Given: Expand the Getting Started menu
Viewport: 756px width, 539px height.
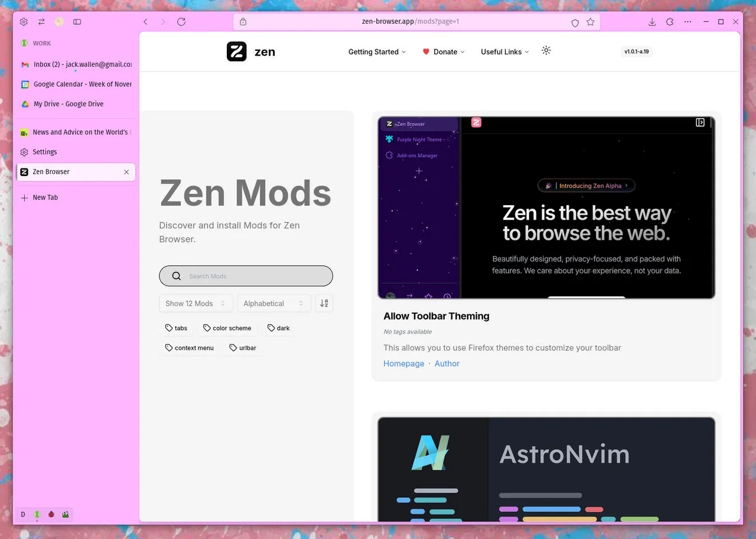Looking at the screenshot, I should click(x=377, y=52).
